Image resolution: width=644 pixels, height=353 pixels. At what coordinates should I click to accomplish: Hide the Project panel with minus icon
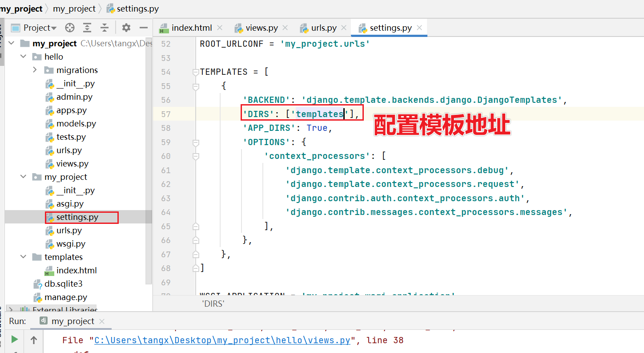[x=143, y=28]
